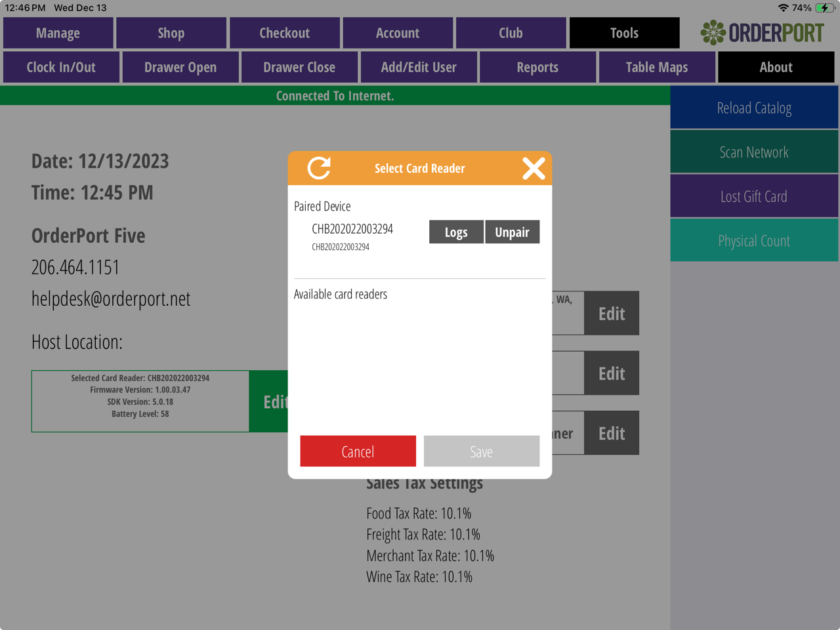This screenshot has width=840, height=630.
Task: Open the Account tab
Action: 398,33
